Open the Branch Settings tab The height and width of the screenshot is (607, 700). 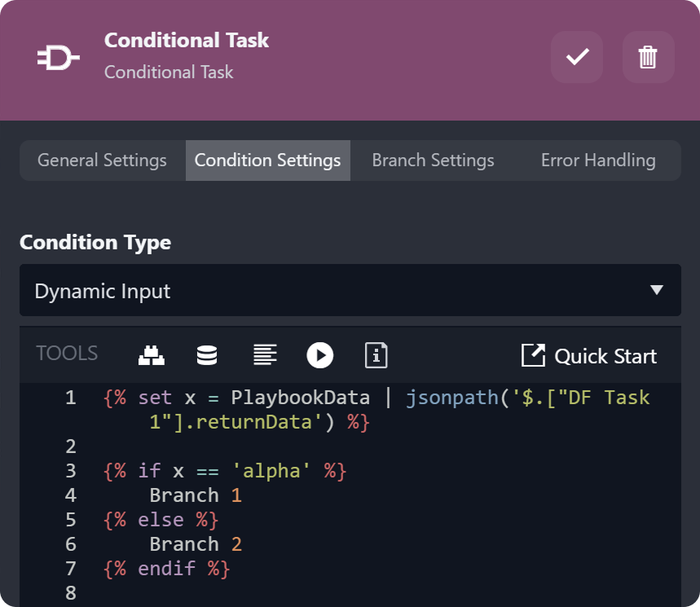click(433, 161)
